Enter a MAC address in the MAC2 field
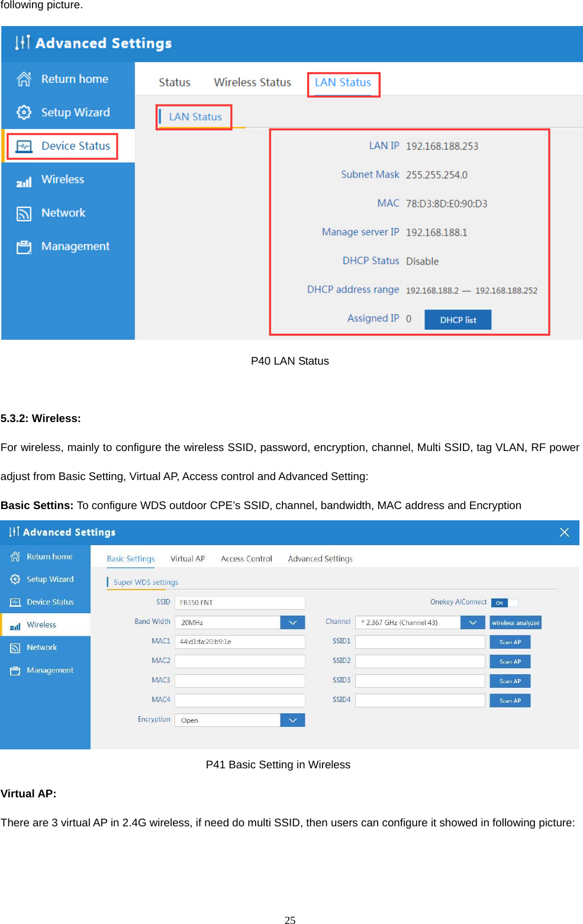583x924 pixels. click(239, 661)
